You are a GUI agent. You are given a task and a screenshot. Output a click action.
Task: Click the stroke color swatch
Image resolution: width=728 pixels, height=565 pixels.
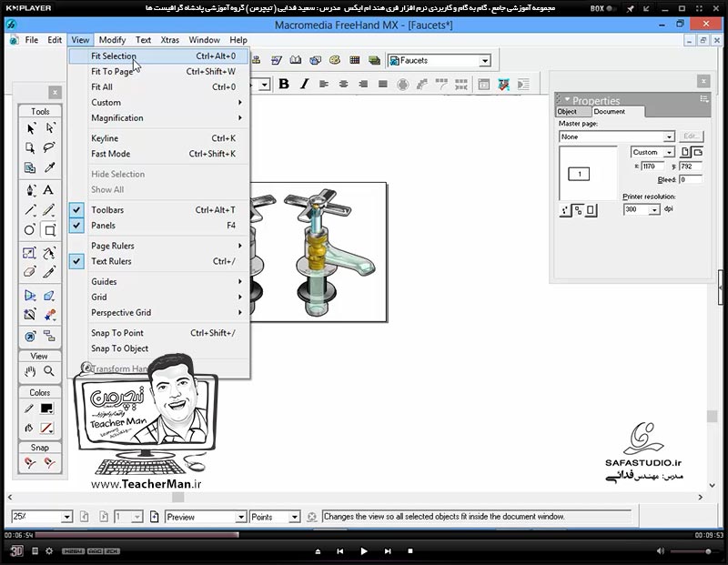tap(46, 409)
